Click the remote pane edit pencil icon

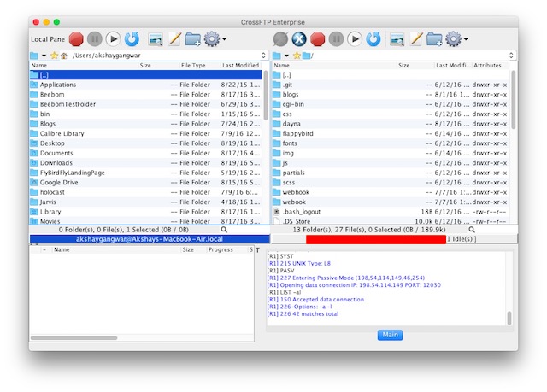[416, 39]
